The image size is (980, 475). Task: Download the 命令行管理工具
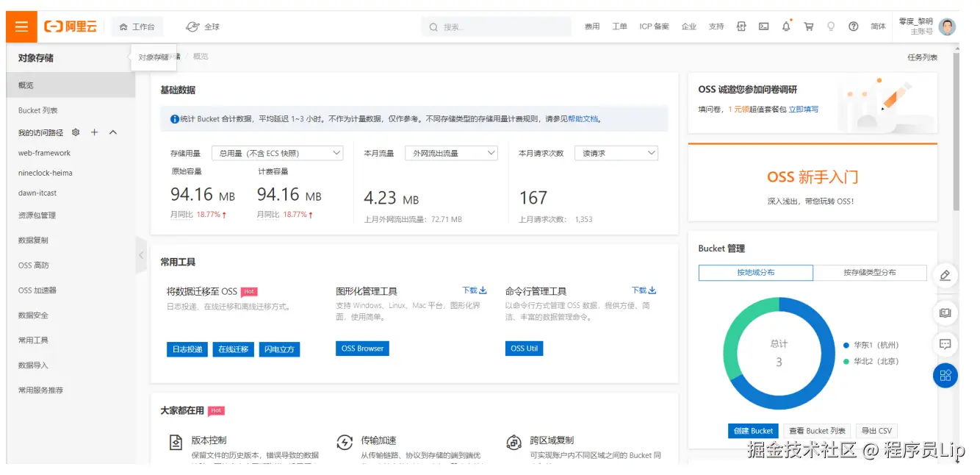point(644,290)
